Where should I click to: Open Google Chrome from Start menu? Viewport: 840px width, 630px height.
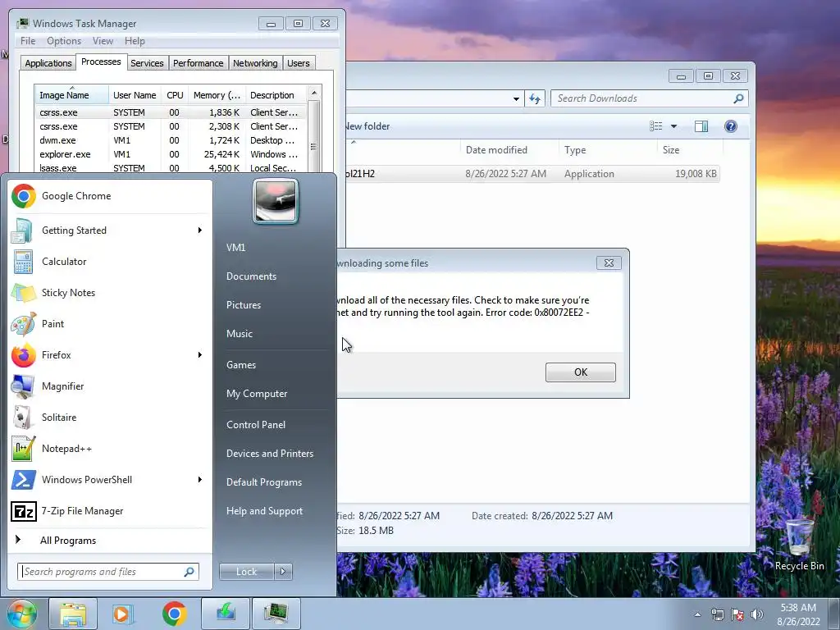click(x=110, y=196)
